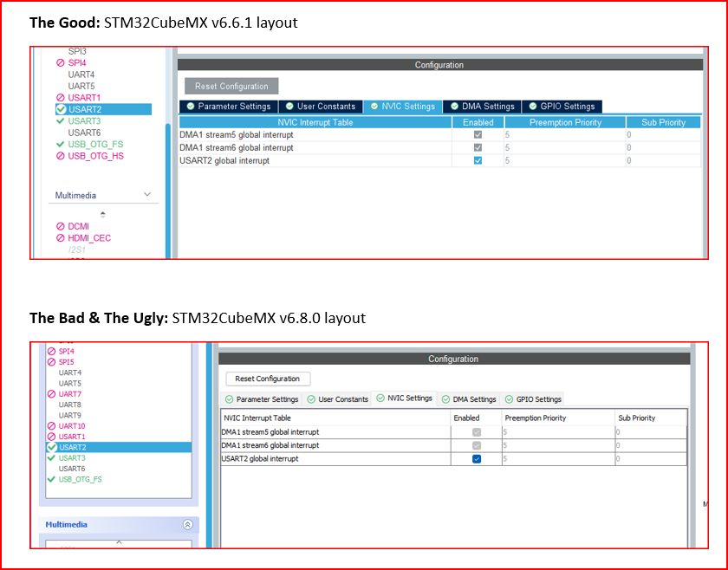The width and height of the screenshot is (728, 570).
Task: Toggle DMA1 stream6 interrupt checkbox in v6.6.1
Action: click(x=478, y=147)
